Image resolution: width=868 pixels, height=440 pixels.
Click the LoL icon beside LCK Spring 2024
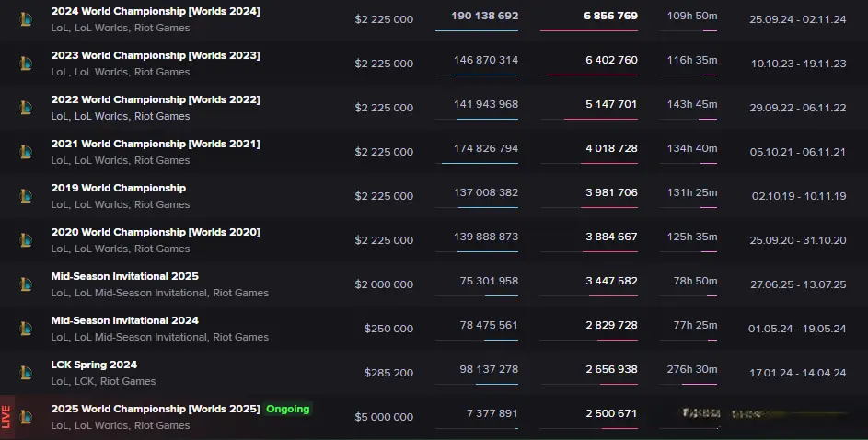[26, 373]
